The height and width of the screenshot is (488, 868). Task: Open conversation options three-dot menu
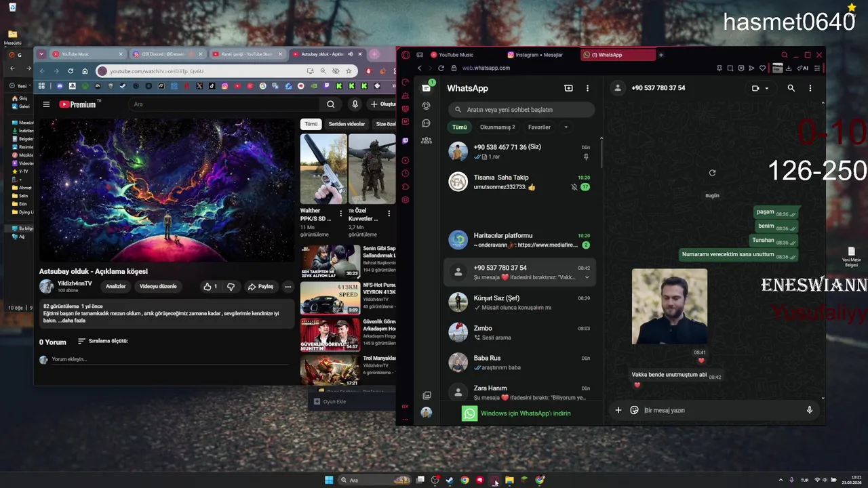810,88
